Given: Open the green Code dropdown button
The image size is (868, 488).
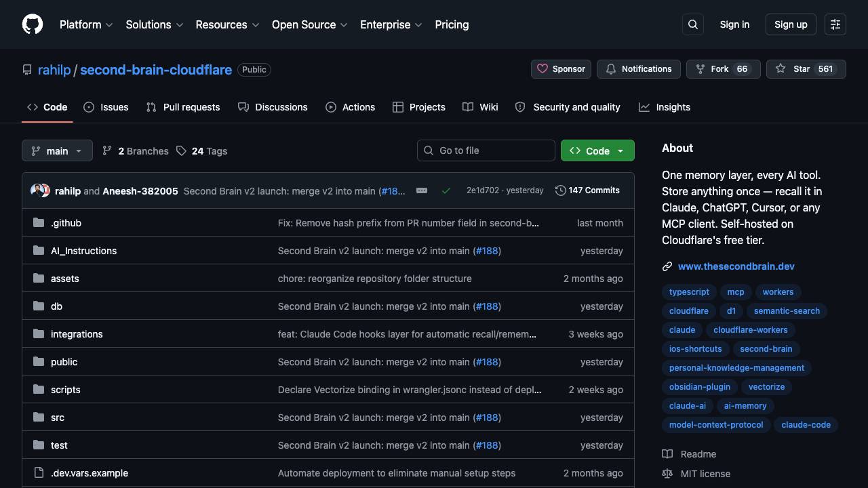Looking at the screenshot, I should click(597, 150).
